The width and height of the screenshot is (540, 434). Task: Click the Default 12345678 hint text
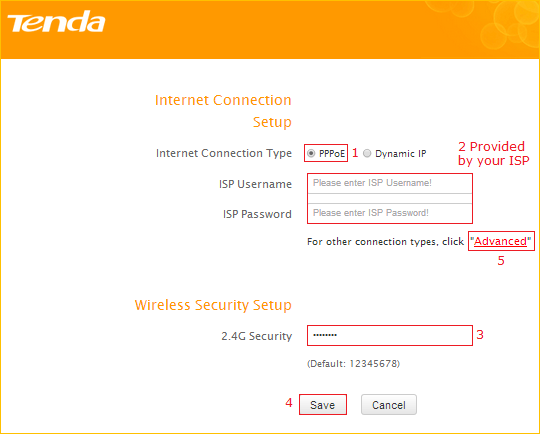[353, 364]
